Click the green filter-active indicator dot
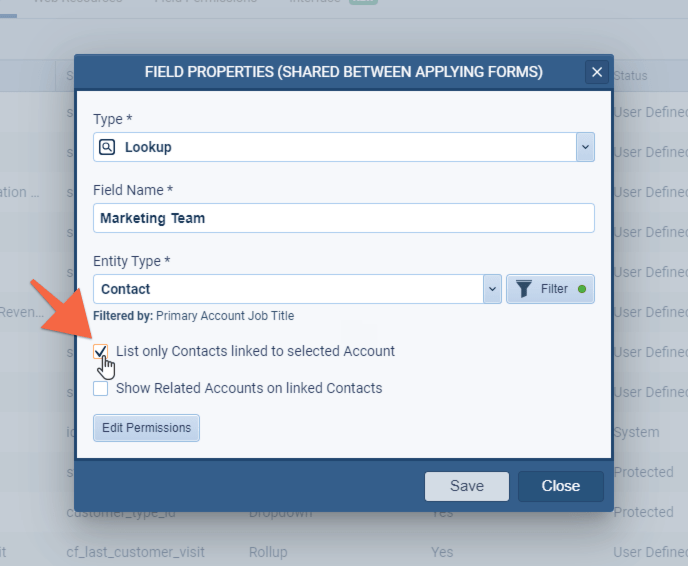 tap(581, 289)
